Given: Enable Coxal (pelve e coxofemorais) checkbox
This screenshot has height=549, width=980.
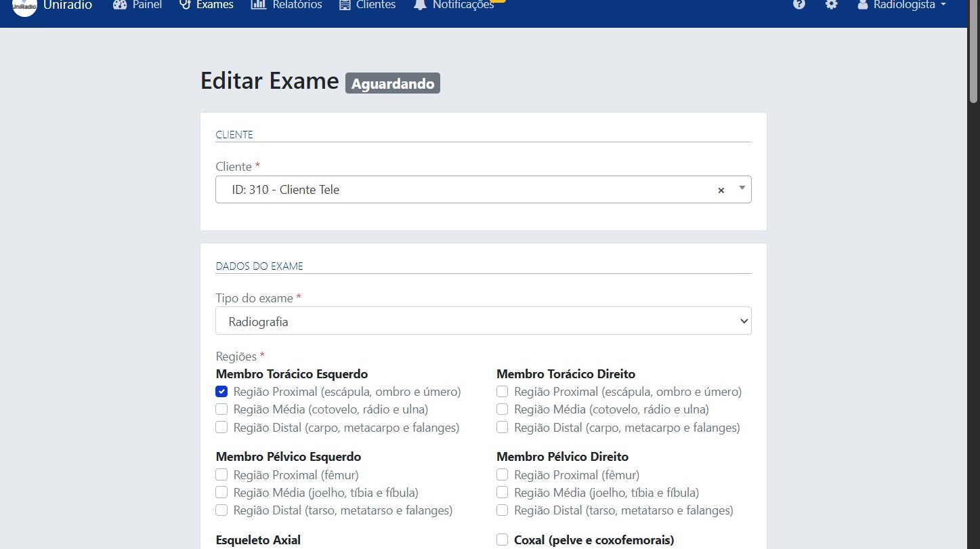Looking at the screenshot, I should point(502,540).
